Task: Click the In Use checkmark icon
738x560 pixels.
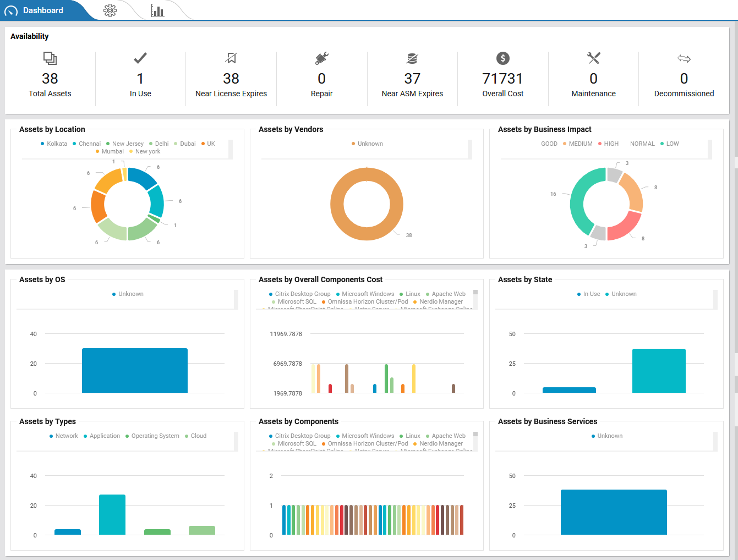Action: pyautogui.click(x=140, y=58)
